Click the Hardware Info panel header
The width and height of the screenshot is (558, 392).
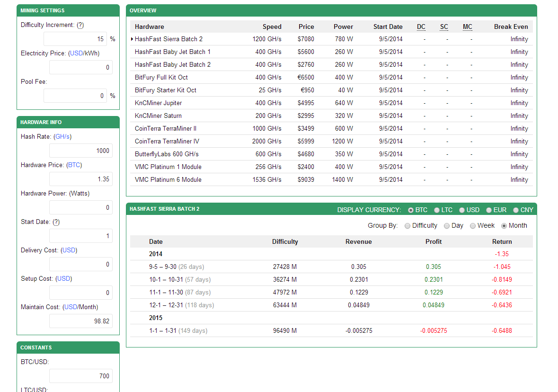[68, 123]
